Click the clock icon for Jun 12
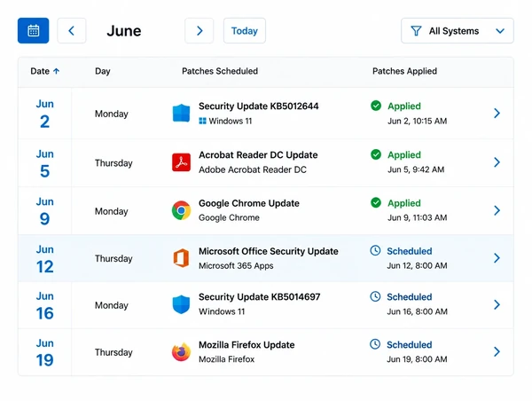532x401 pixels. pyautogui.click(x=375, y=250)
